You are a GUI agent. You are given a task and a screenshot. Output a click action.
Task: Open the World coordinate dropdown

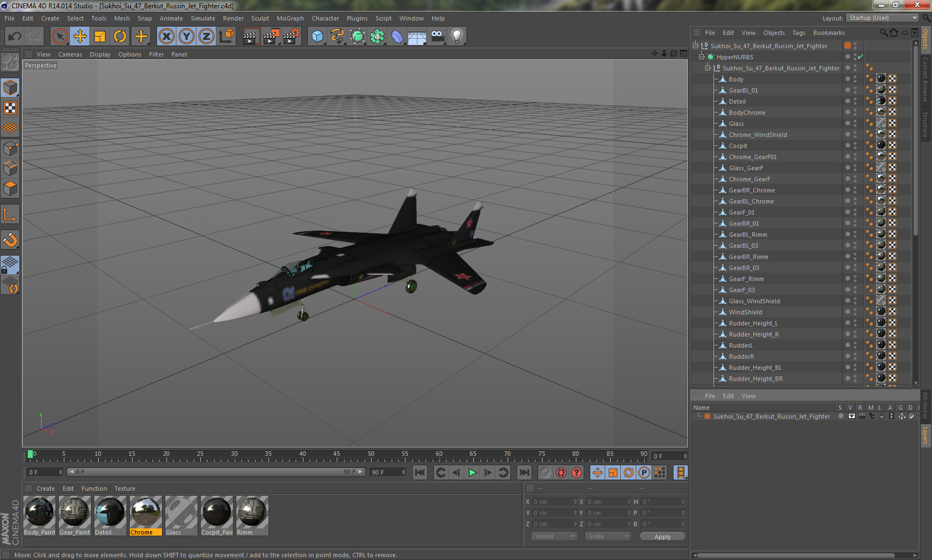[x=554, y=536]
